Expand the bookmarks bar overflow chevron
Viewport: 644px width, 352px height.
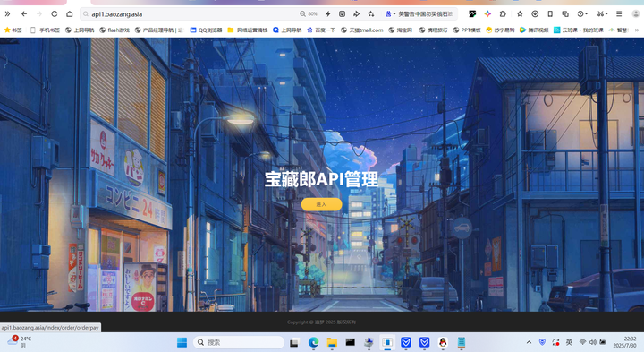point(637,30)
